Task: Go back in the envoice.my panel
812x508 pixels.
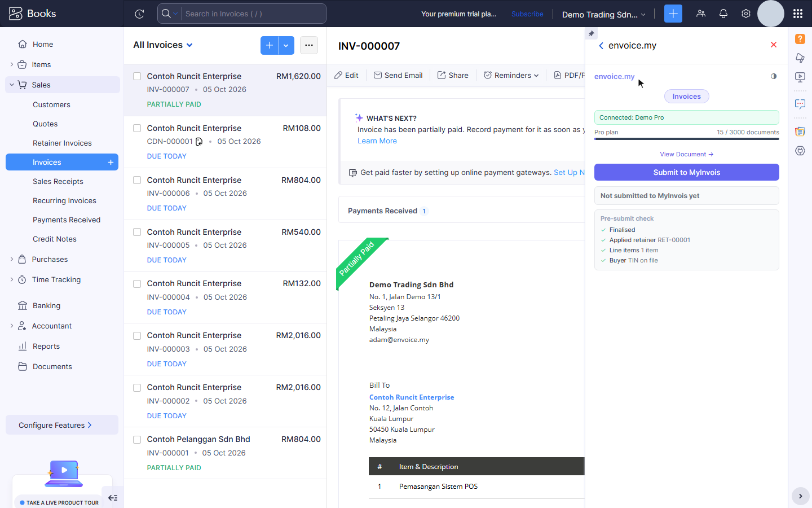Action: 601,46
